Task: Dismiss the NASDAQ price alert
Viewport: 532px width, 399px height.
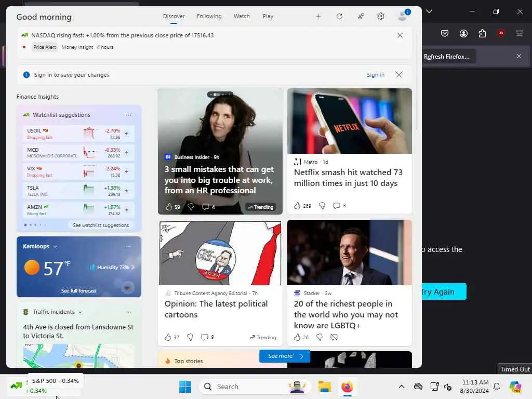Action: point(400,35)
